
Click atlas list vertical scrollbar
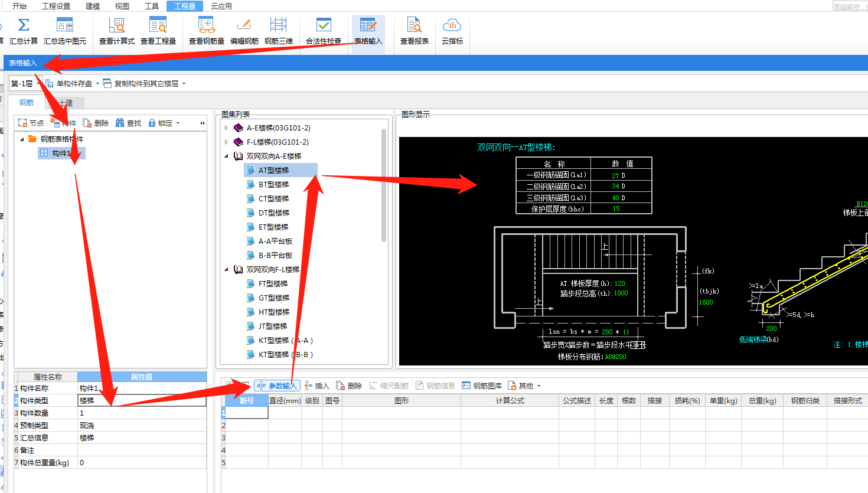tap(384, 186)
